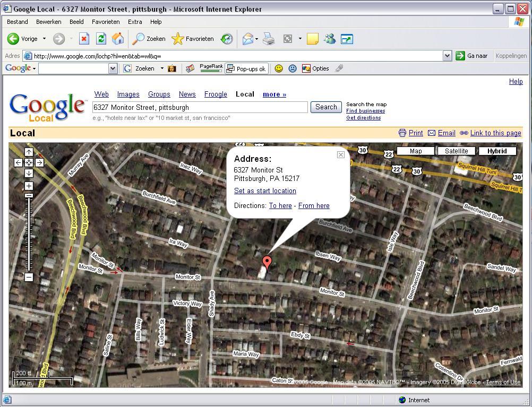Click the Ga naar go button
Image resolution: width=532 pixels, height=407 pixels.
(x=471, y=56)
